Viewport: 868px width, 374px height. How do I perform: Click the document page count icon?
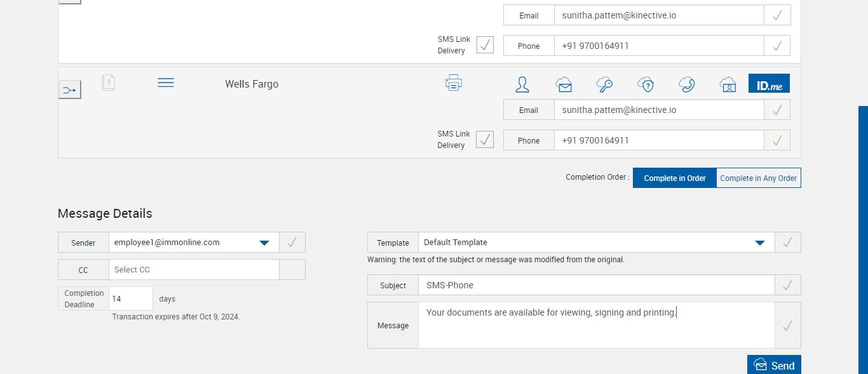click(108, 83)
